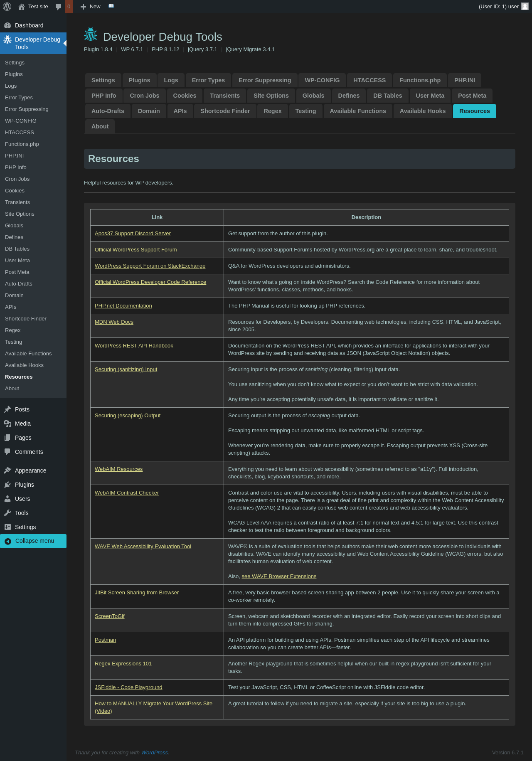Click the open book icon in admin bar
The image size is (532, 761).
pos(111,6)
